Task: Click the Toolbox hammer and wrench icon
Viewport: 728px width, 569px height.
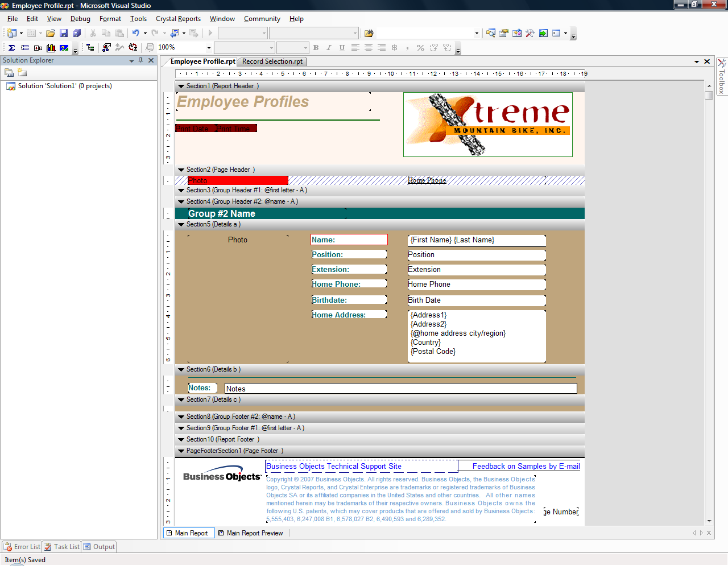Action: [530, 33]
